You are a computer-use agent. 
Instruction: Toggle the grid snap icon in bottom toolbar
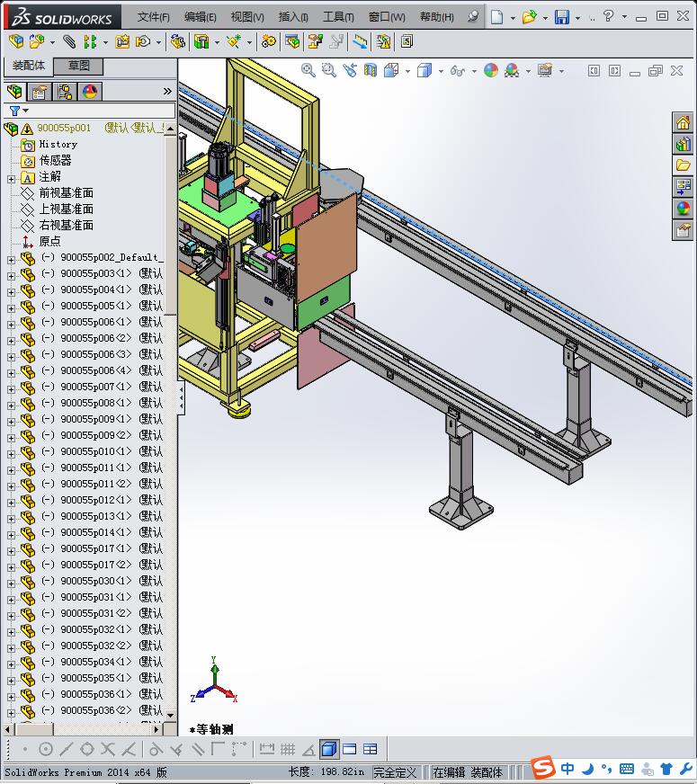[288, 749]
